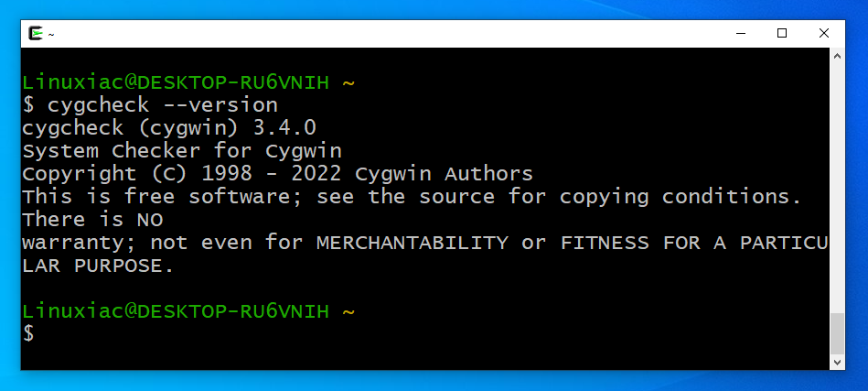The width and height of the screenshot is (868, 391).
Task: Click the scrollbar up arrow
Action: [x=837, y=55]
